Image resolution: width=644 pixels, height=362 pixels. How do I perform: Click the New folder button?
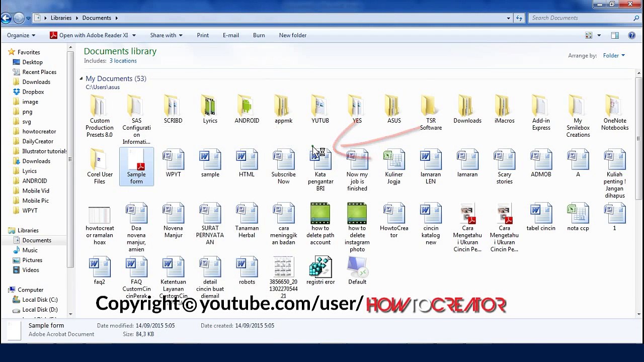click(x=292, y=35)
